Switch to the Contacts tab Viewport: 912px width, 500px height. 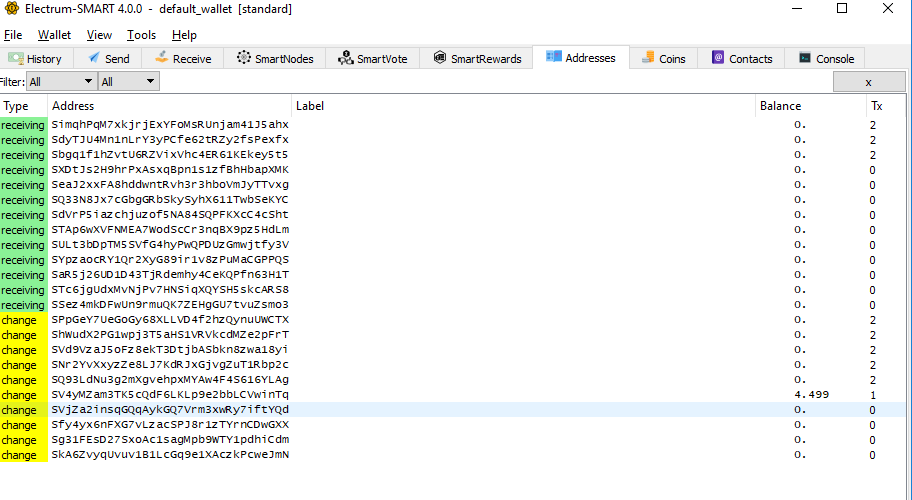[742, 59]
